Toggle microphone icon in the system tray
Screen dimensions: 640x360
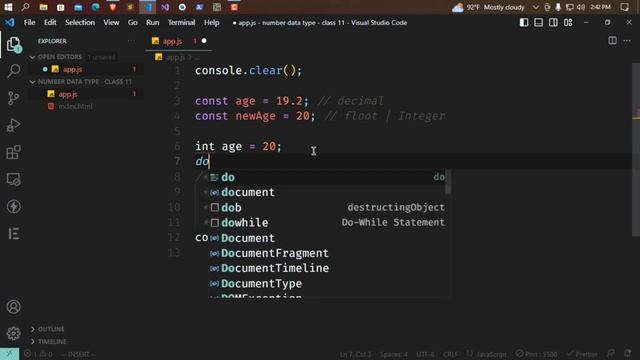558,7
